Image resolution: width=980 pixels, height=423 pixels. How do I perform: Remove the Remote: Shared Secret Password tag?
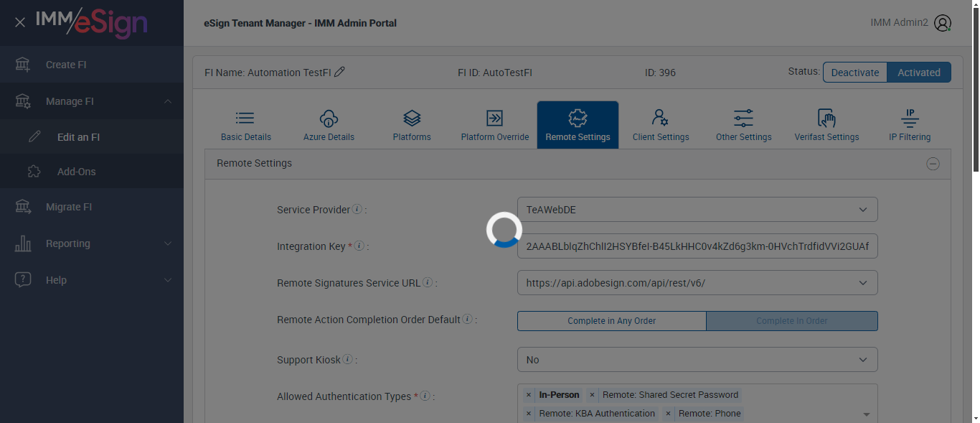tap(592, 395)
